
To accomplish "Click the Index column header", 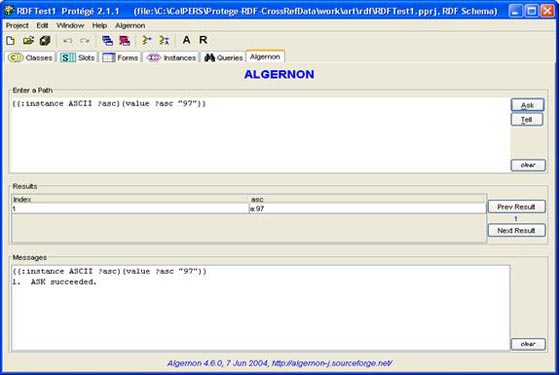I will pyautogui.click(x=130, y=199).
